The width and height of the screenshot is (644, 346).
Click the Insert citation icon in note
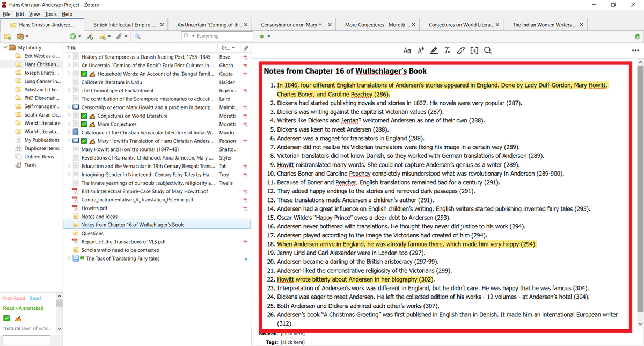point(474,51)
